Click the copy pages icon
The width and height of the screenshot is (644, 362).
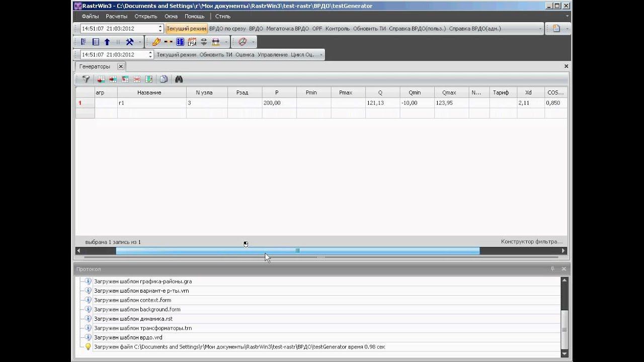164,79
